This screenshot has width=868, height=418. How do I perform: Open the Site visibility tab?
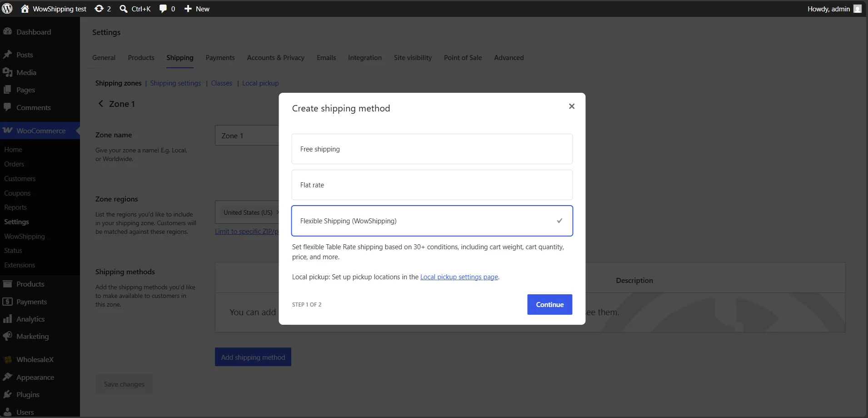413,58
